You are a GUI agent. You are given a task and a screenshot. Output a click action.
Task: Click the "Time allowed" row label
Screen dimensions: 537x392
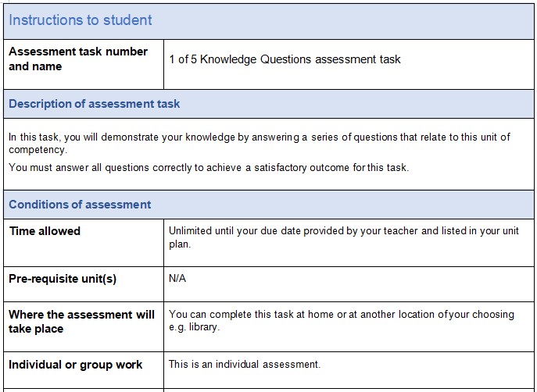pos(45,231)
